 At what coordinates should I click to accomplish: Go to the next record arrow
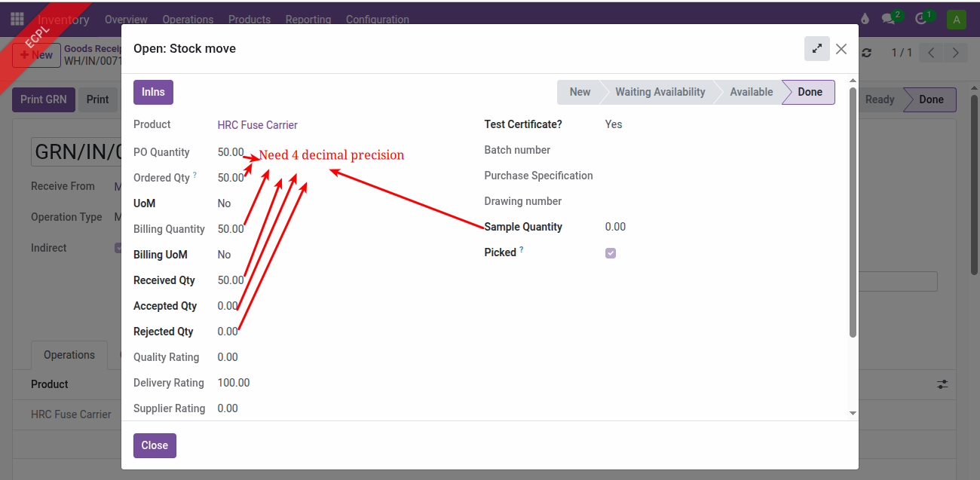pyautogui.click(x=956, y=53)
